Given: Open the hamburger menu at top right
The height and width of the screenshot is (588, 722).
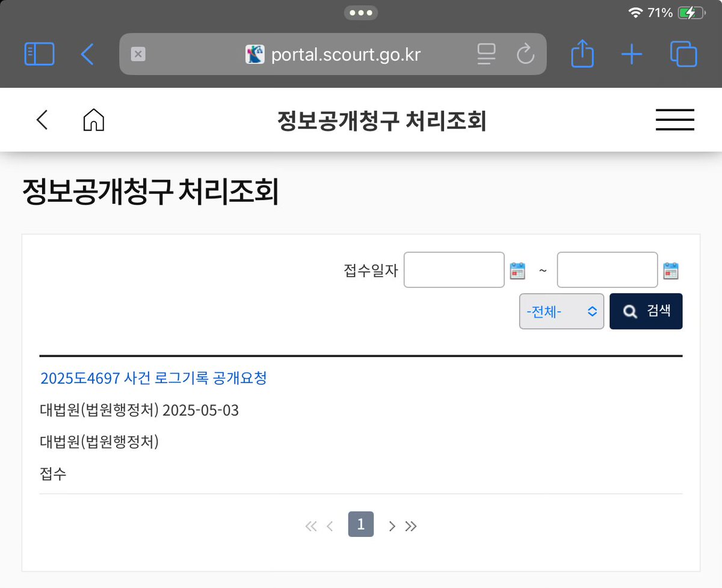Looking at the screenshot, I should pyautogui.click(x=674, y=120).
